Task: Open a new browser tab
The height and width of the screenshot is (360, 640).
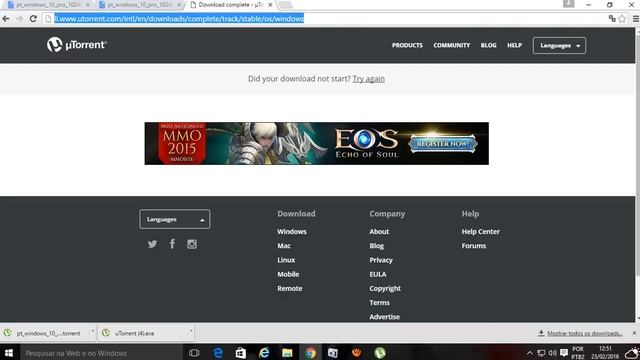Action: click(285, 5)
